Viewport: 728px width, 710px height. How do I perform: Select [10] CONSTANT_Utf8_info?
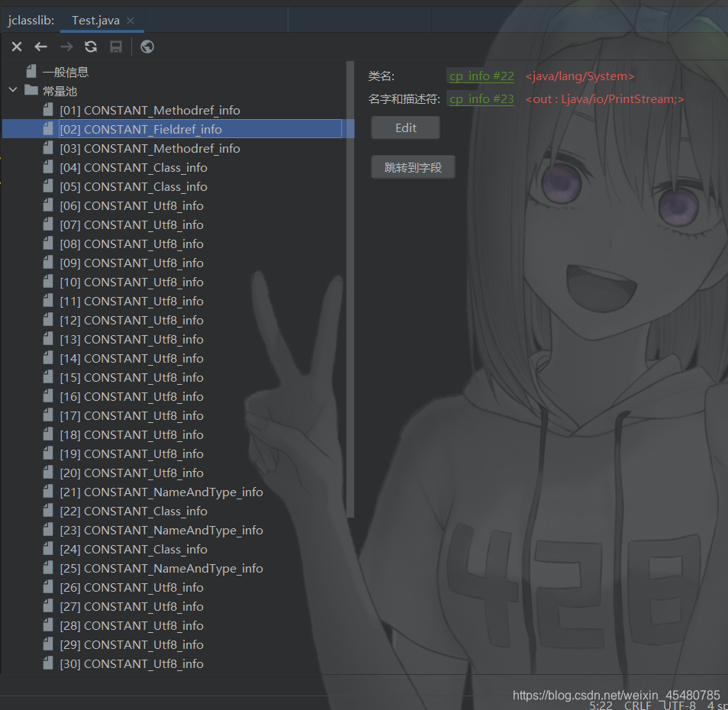coord(132,282)
